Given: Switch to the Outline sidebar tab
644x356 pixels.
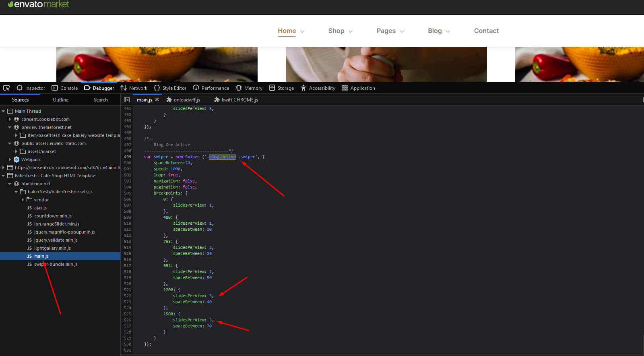Looking at the screenshot, I should pyautogui.click(x=60, y=100).
